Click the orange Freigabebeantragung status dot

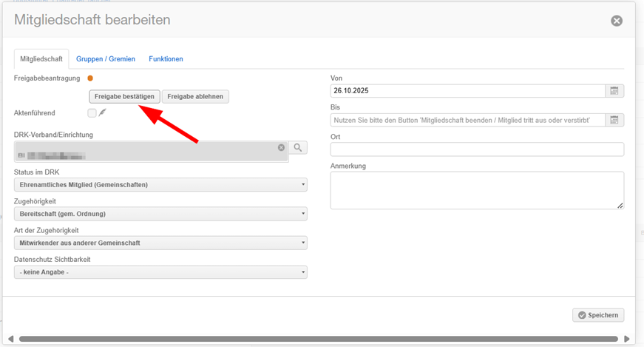90,78
